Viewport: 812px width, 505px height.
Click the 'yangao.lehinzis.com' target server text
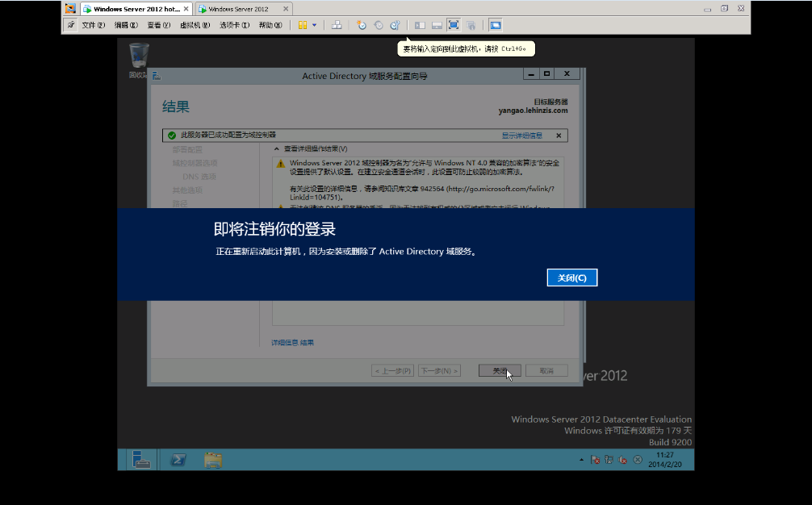533,111
